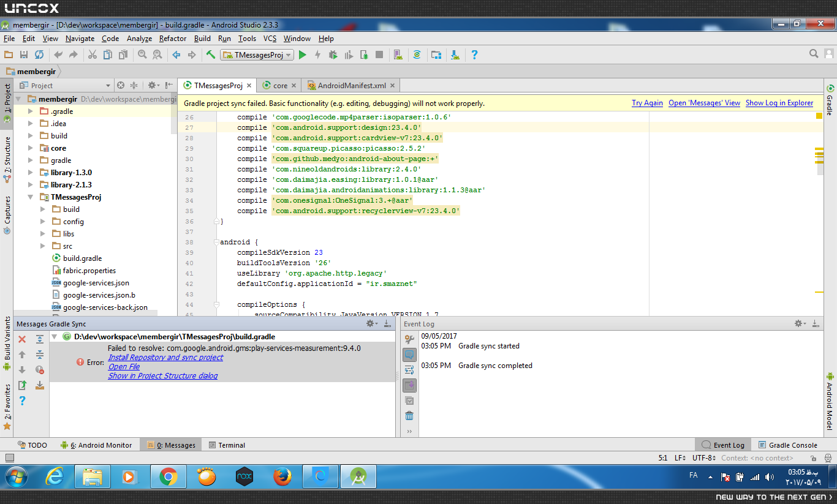The width and height of the screenshot is (837, 504).
Task: Toggle soft wraps in Event Log
Action: point(409,370)
